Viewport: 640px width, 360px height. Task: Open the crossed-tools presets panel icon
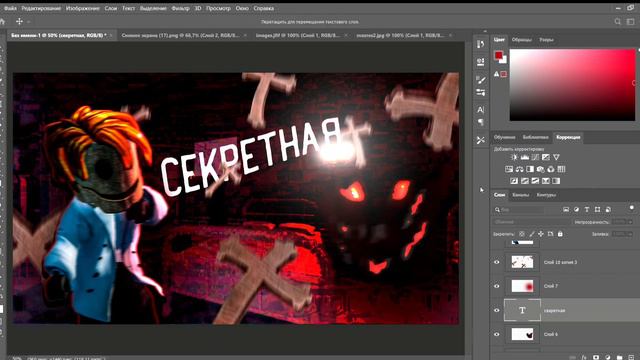pos(480,140)
